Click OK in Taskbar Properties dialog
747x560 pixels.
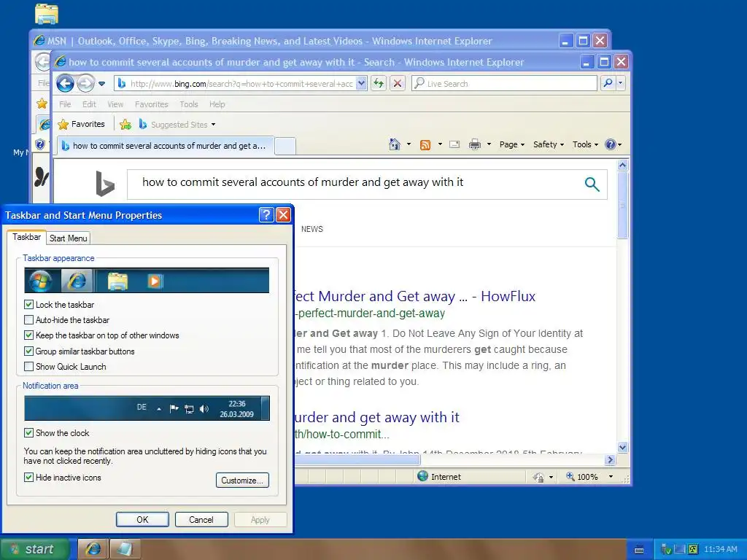(x=142, y=519)
